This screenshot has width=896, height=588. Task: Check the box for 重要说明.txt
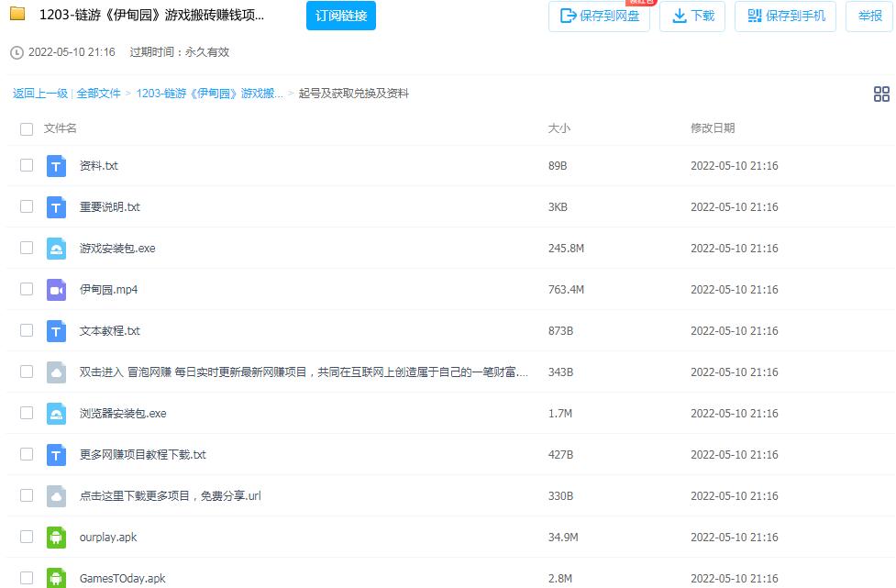point(27,206)
